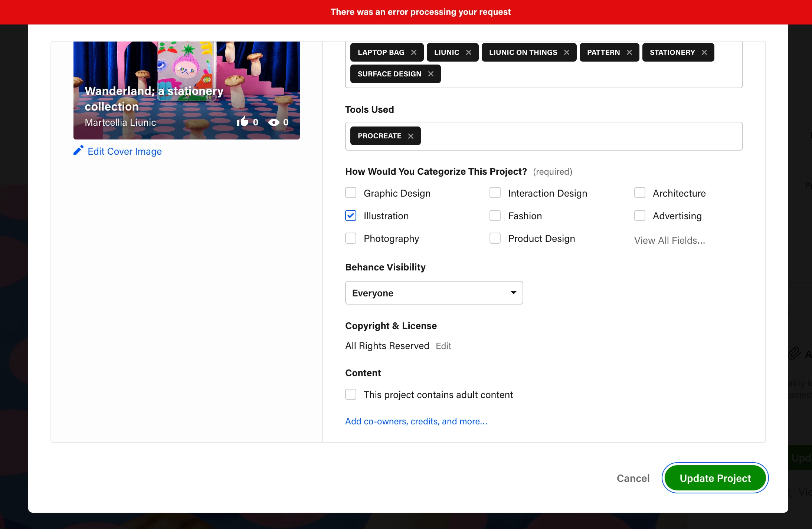
Task: Click the Wanderland cover image thumbnail
Action: (186, 90)
